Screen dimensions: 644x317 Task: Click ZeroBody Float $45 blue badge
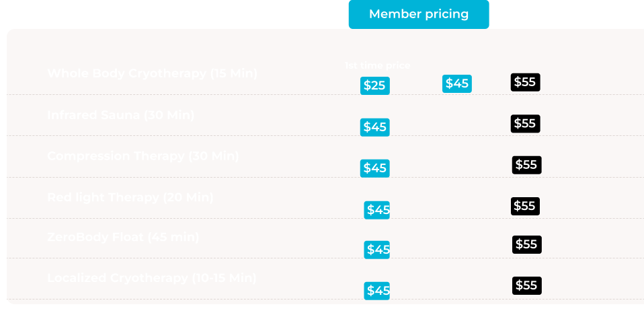tap(376, 250)
